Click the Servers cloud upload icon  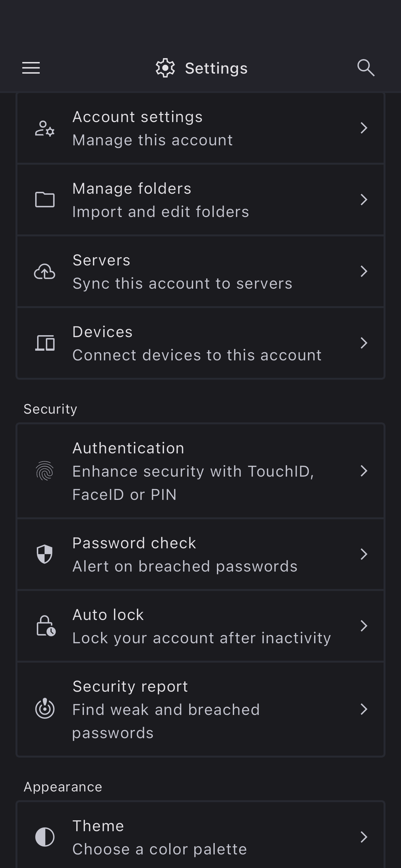click(x=45, y=272)
